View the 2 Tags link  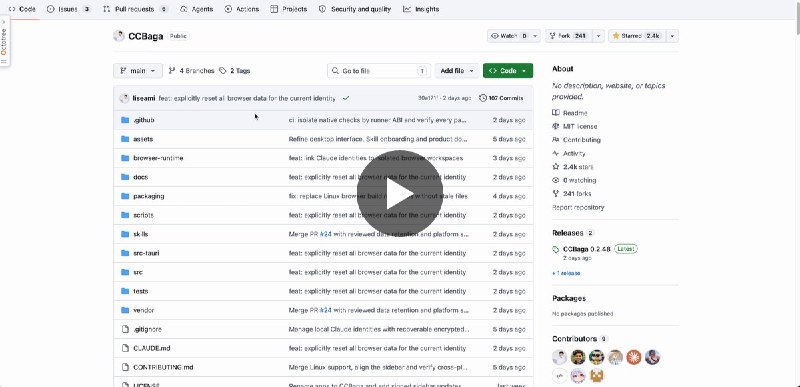coord(235,71)
